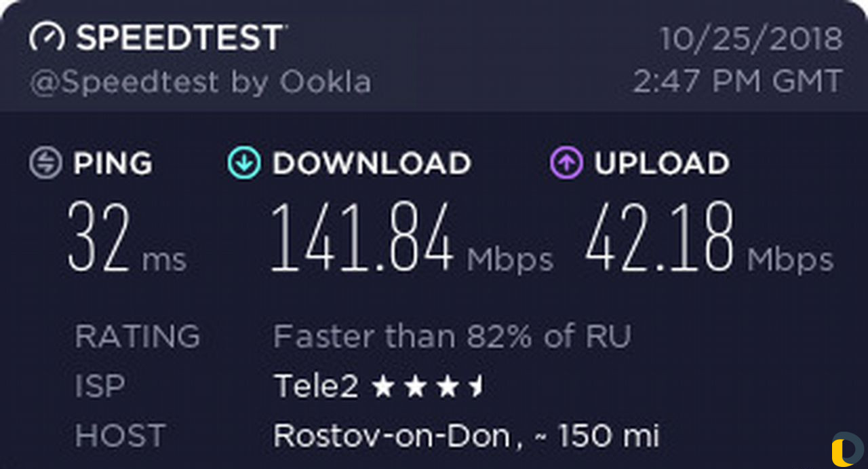Click the UPLOAD label
This screenshot has height=469, width=868.
click(662, 164)
